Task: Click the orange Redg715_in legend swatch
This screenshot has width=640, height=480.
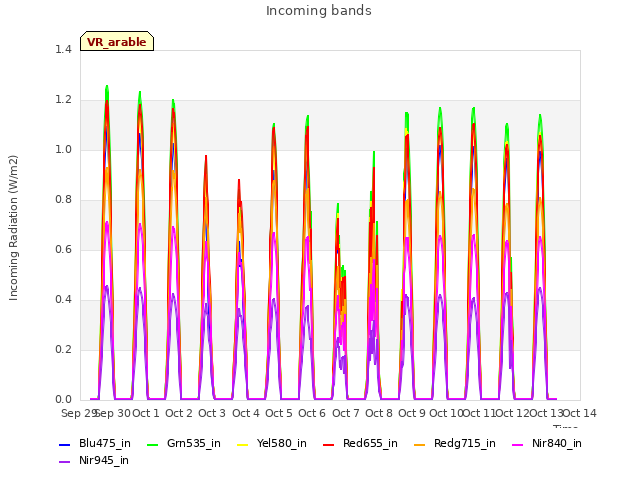Action: (x=420, y=444)
